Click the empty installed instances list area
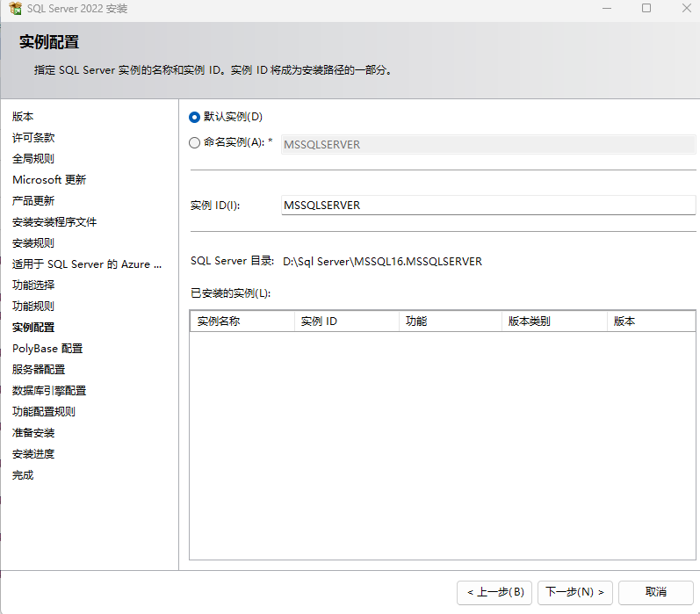The width and height of the screenshot is (700, 614). tap(443, 445)
